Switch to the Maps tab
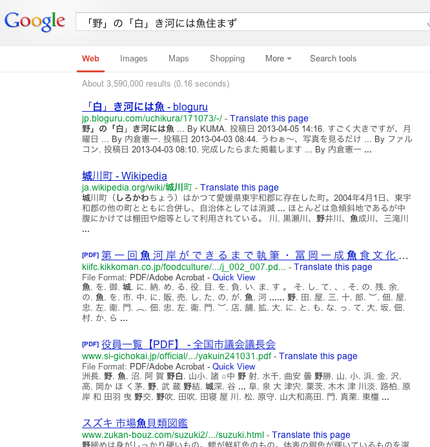The height and width of the screenshot is (447, 430). click(x=178, y=59)
